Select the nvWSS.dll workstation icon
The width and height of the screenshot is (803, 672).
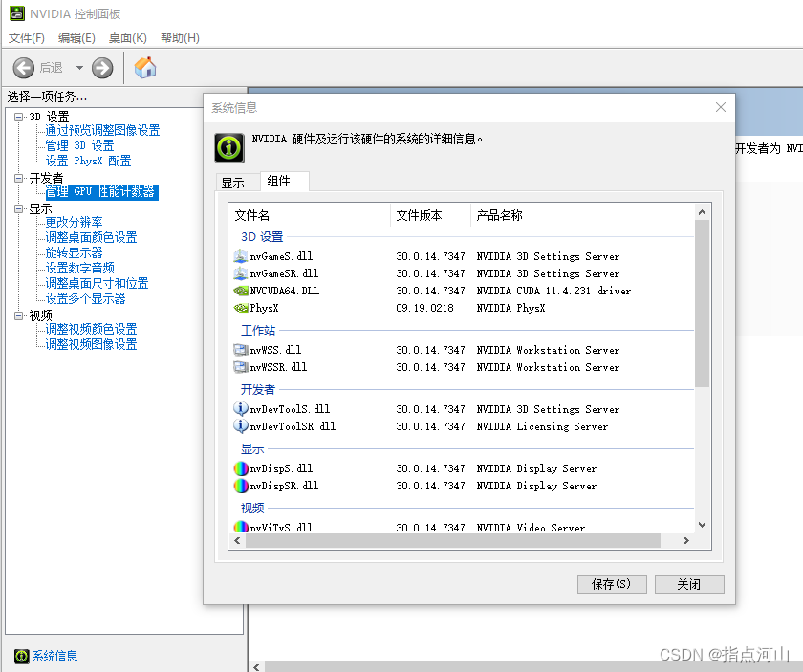point(241,350)
